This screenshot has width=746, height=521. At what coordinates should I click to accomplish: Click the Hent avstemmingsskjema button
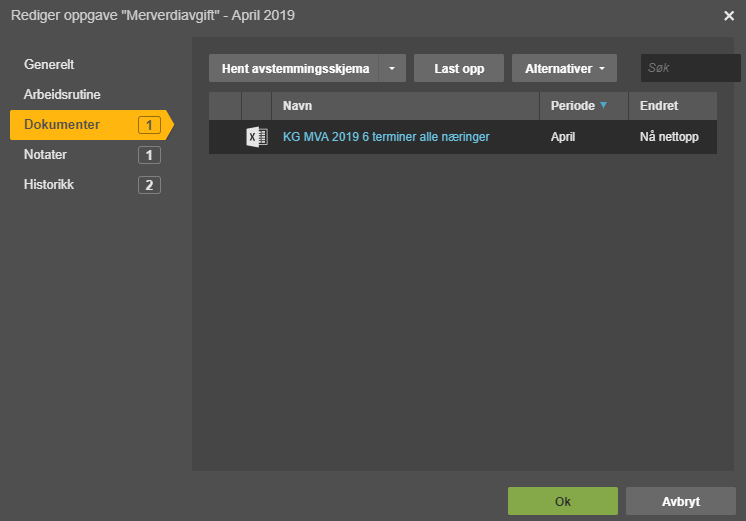click(294, 68)
